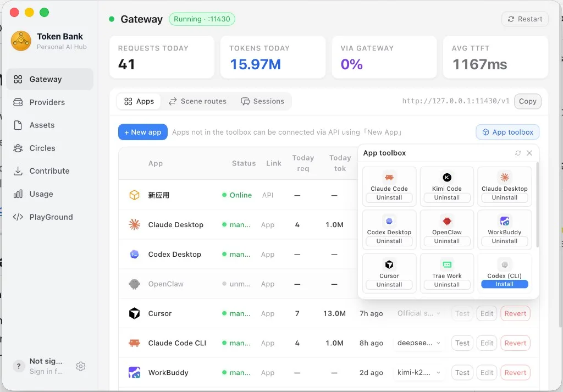563x392 pixels.
Task: Click the Requests Today card
Action: (162, 57)
